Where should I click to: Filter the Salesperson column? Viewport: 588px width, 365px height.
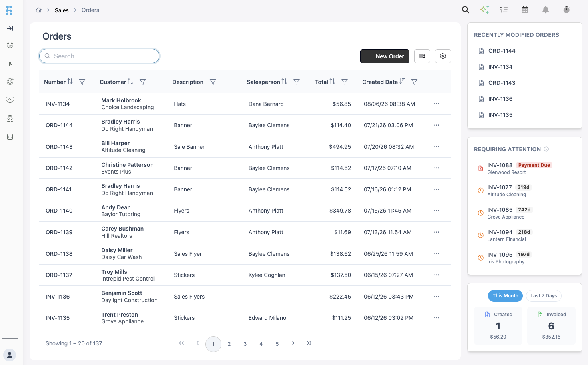(297, 82)
